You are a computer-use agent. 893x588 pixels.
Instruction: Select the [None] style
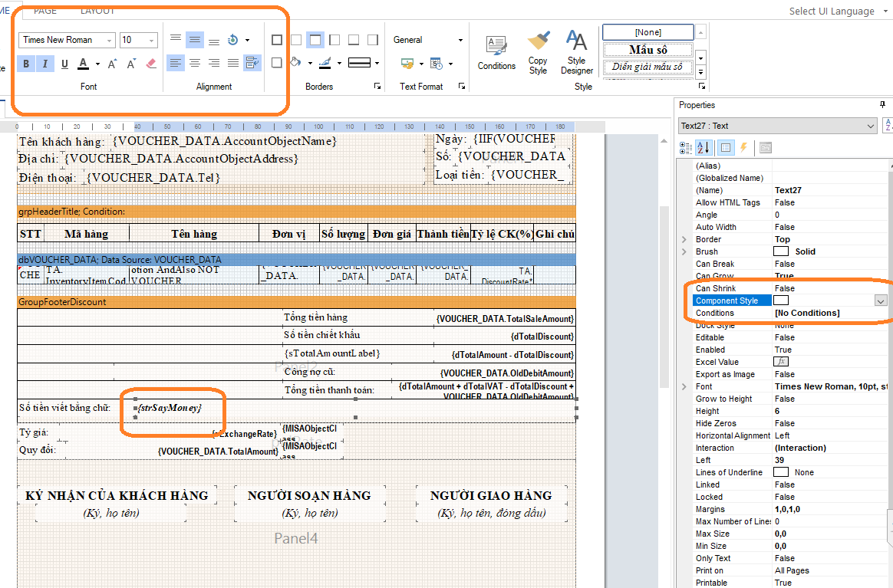pos(648,32)
